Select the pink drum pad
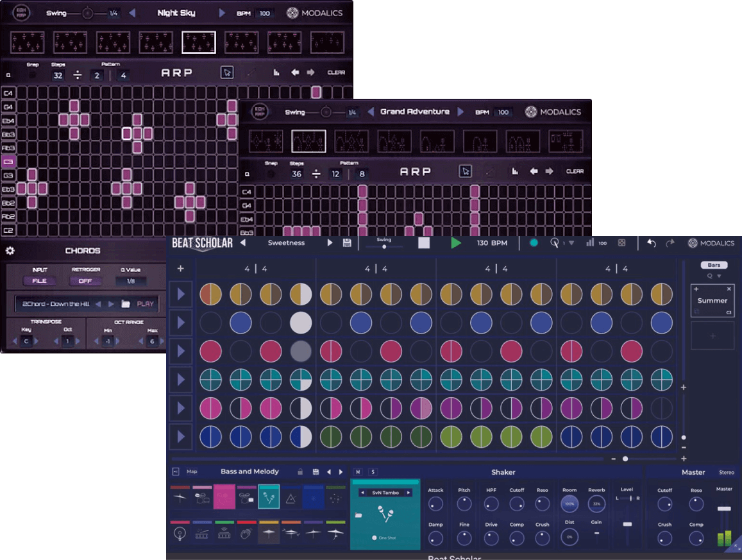This screenshot has width=742, height=560. click(224, 496)
